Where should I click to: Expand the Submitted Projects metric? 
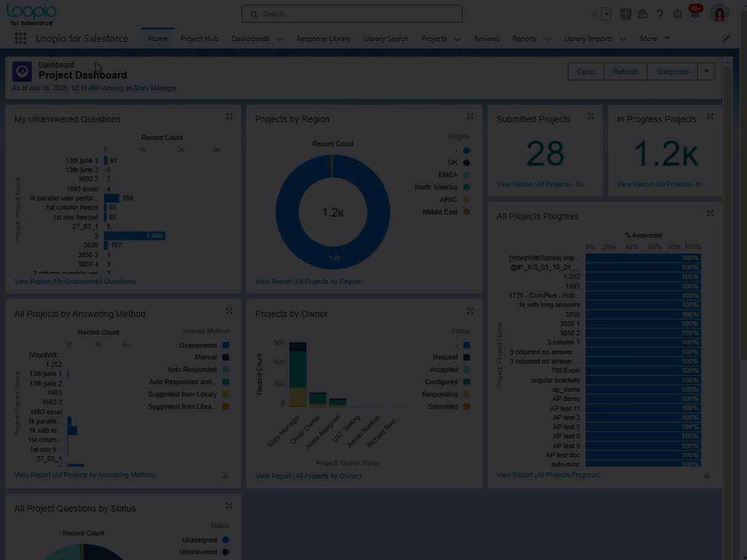[x=591, y=117]
